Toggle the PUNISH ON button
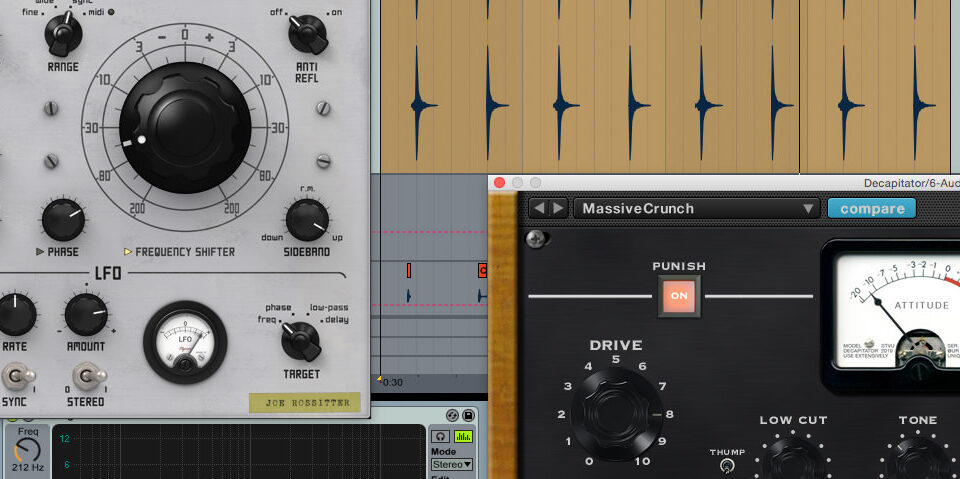The height and width of the screenshot is (479, 960). (679, 296)
